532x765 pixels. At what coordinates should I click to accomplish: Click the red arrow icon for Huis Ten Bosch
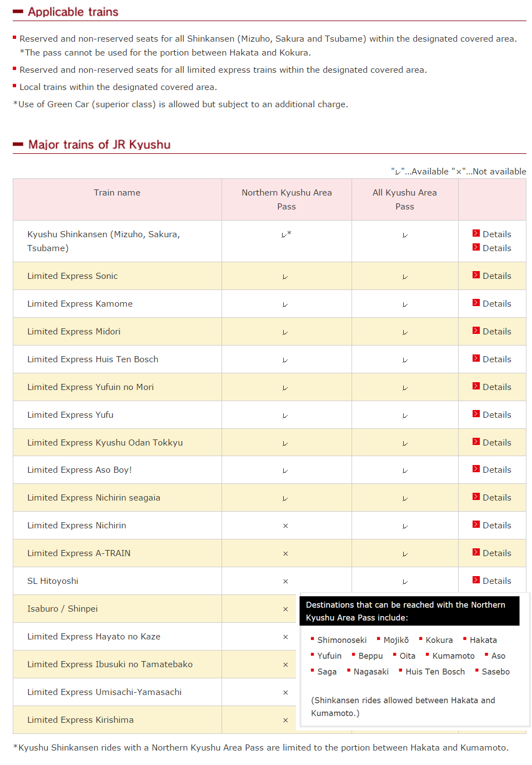click(476, 358)
